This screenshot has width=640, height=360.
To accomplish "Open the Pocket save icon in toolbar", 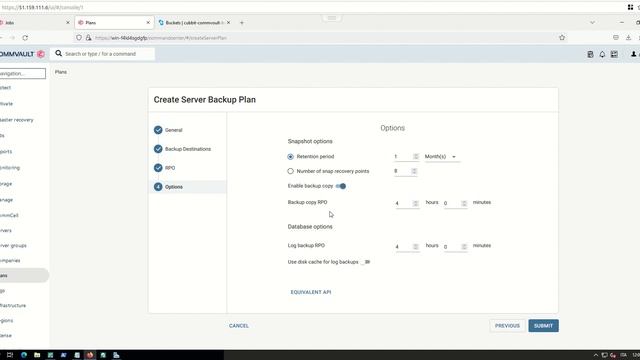I will click(x=616, y=38).
